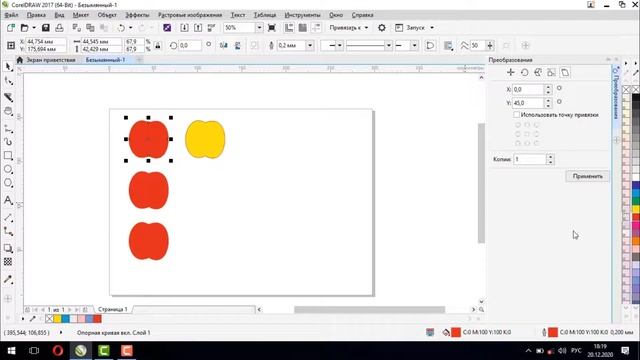The width and height of the screenshot is (640, 360).
Task: Click the Применить button
Action: pyautogui.click(x=587, y=176)
